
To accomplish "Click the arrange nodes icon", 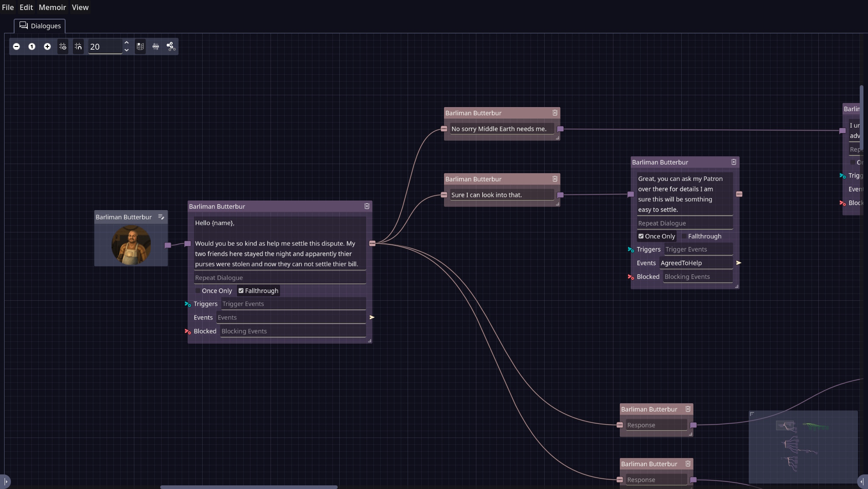I will 156,46.
